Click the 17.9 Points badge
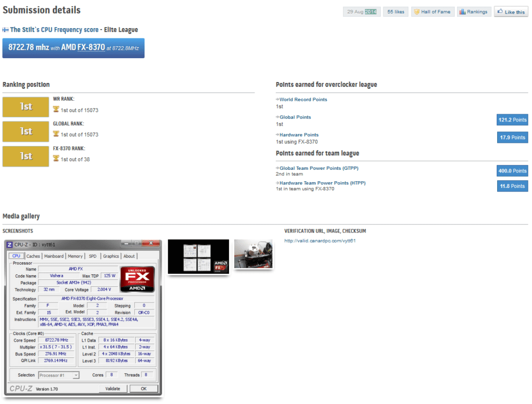This screenshot has width=532, height=404. [x=512, y=138]
